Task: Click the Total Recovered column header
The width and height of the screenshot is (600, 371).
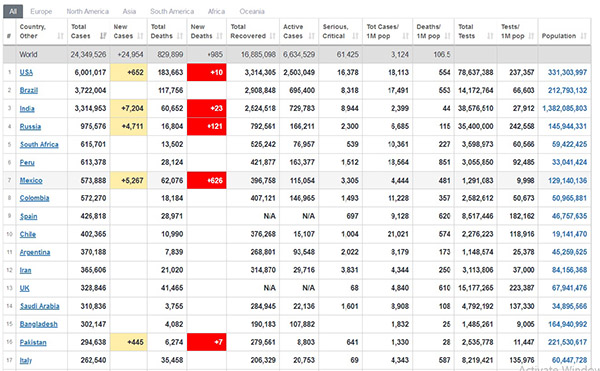Action: tap(253, 31)
